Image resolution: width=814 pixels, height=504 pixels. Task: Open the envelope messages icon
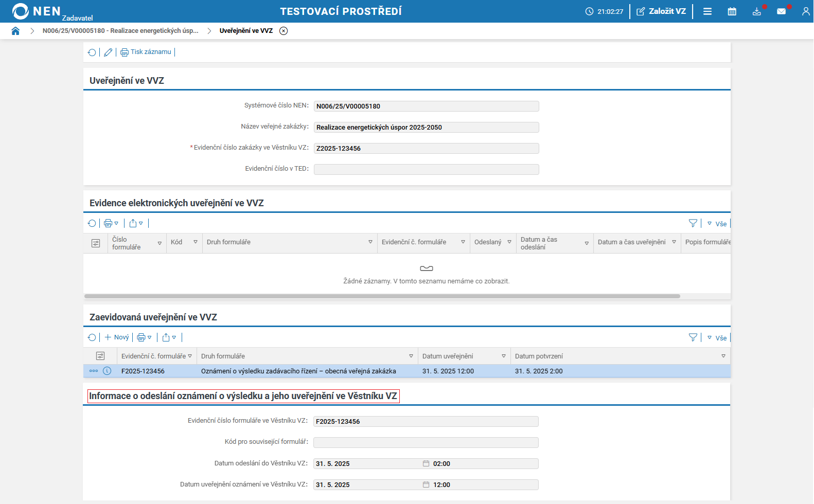(x=781, y=11)
